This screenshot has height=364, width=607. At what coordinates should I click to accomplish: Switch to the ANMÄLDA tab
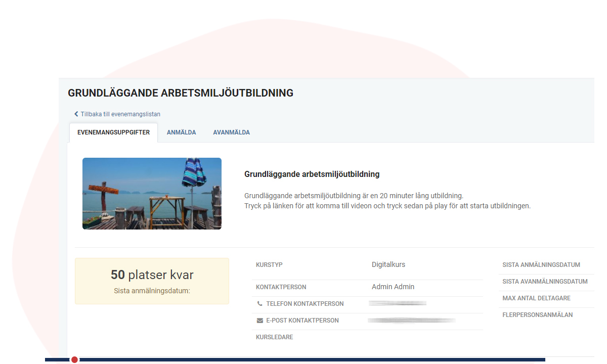(x=181, y=132)
